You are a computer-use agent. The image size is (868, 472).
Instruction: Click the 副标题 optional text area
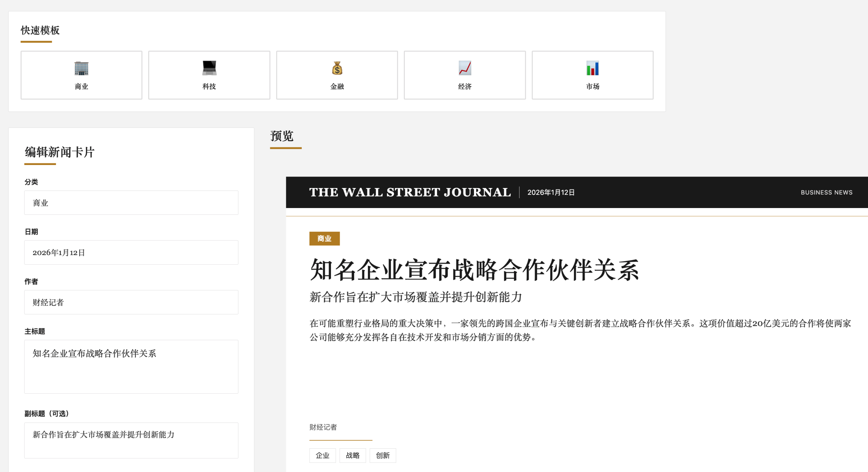point(131,440)
